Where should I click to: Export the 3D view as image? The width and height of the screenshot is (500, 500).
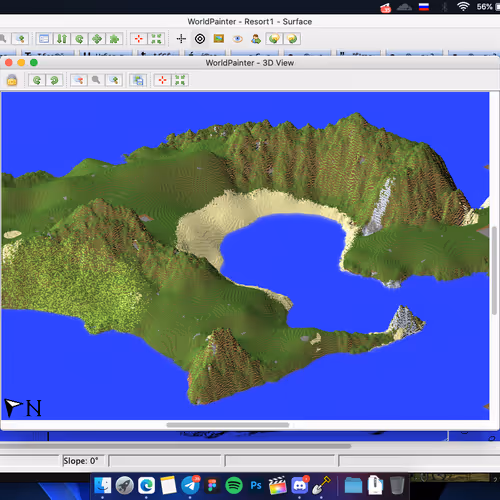pos(138,80)
